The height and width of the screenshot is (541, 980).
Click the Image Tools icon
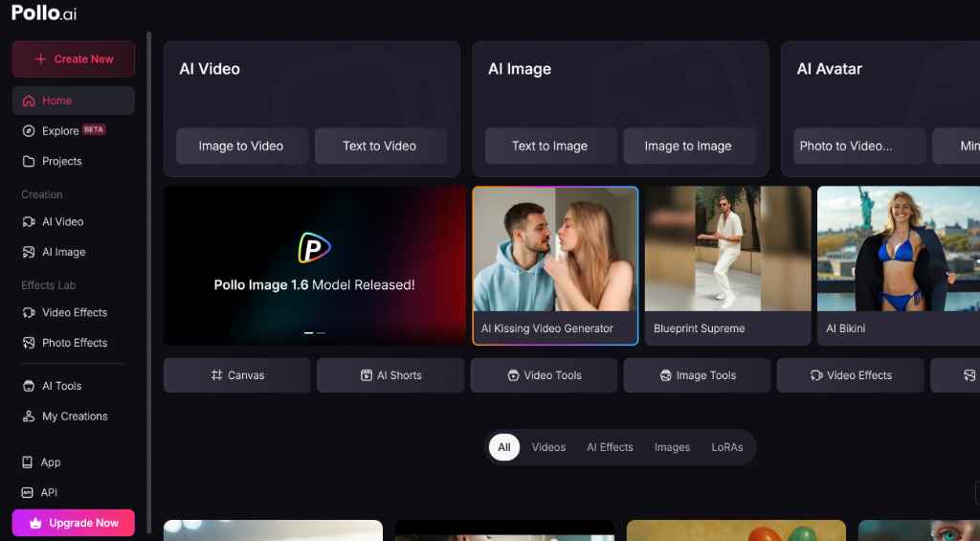coord(666,375)
